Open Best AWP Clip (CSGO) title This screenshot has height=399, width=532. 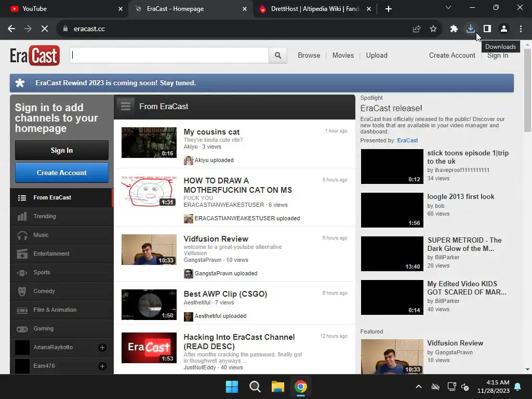225,294
